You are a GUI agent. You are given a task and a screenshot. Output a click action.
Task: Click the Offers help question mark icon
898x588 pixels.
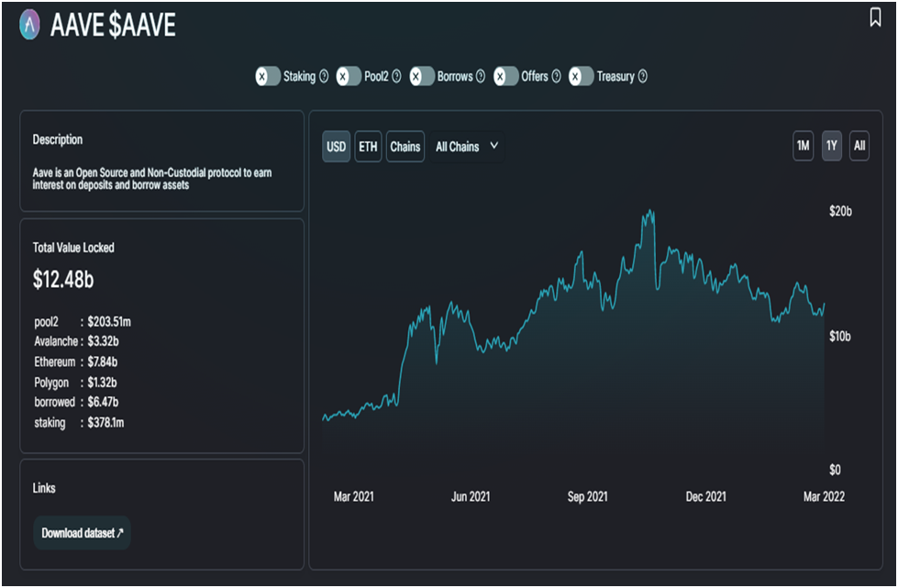[x=556, y=77]
